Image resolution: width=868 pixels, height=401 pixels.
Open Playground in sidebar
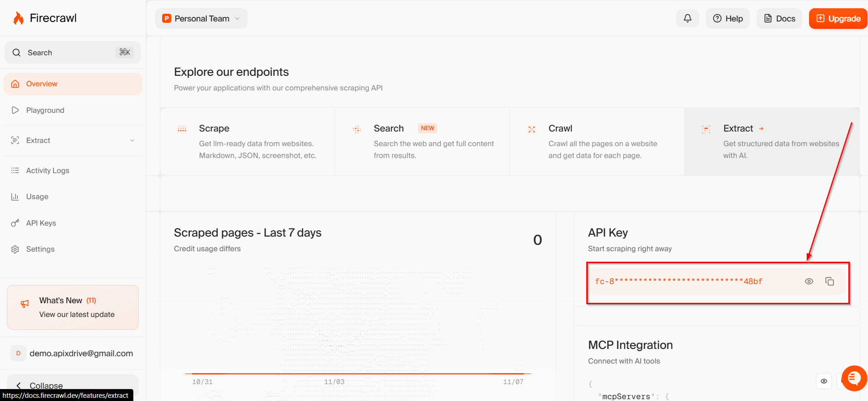pos(73,110)
